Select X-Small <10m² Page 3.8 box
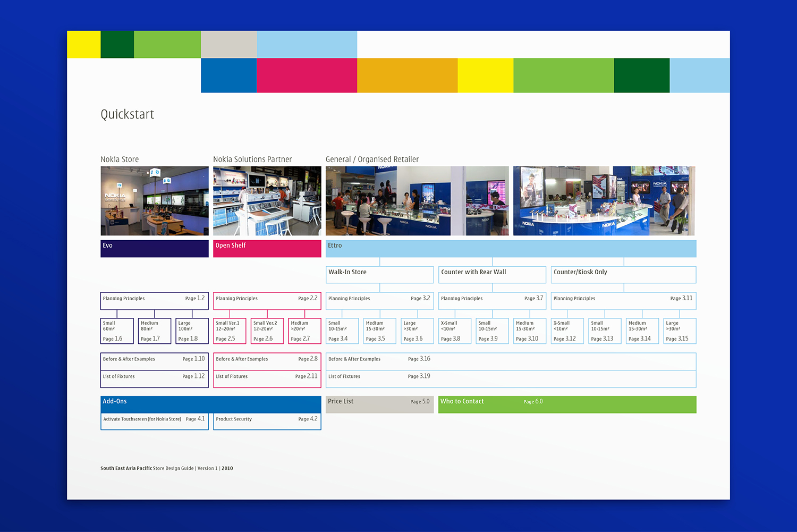Image resolution: width=797 pixels, height=532 pixels. point(455,331)
